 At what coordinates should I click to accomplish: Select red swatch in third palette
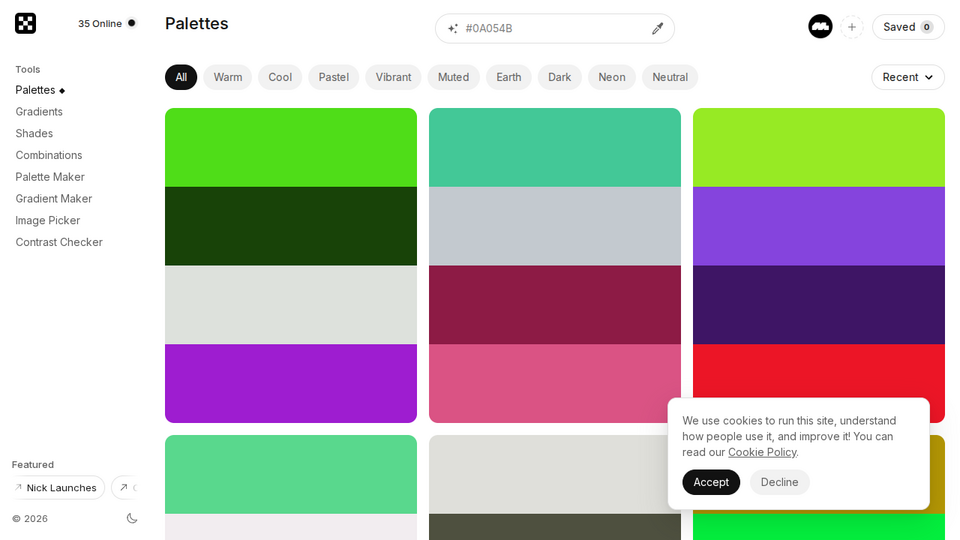(x=819, y=370)
